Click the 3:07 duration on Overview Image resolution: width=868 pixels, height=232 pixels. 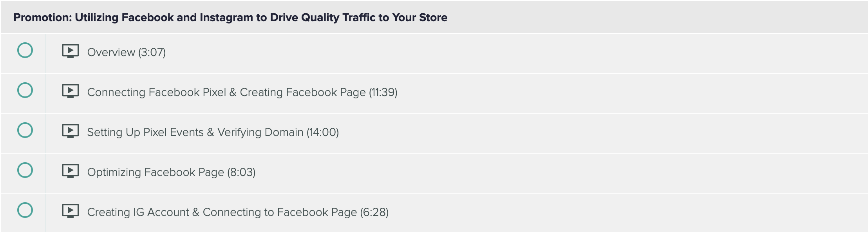pyautogui.click(x=152, y=52)
